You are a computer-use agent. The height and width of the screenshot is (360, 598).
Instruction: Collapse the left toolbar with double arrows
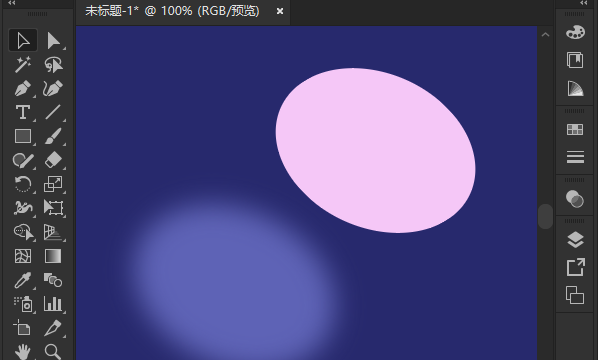pyautogui.click(x=12, y=3)
